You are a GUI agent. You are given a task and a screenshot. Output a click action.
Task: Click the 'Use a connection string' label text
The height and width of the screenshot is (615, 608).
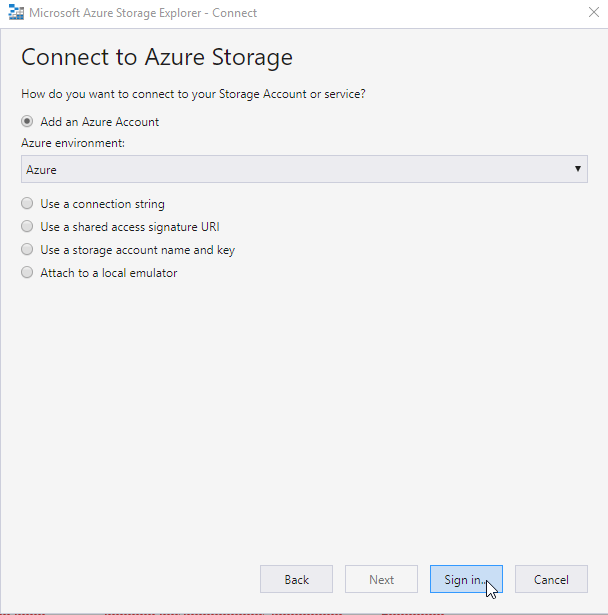pyautogui.click(x=102, y=204)
